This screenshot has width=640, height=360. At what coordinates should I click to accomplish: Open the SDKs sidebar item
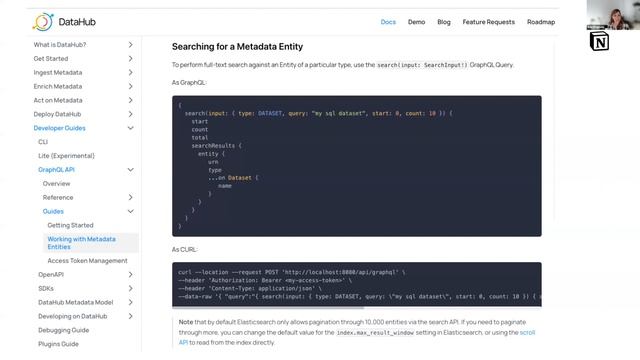point(46,288)
